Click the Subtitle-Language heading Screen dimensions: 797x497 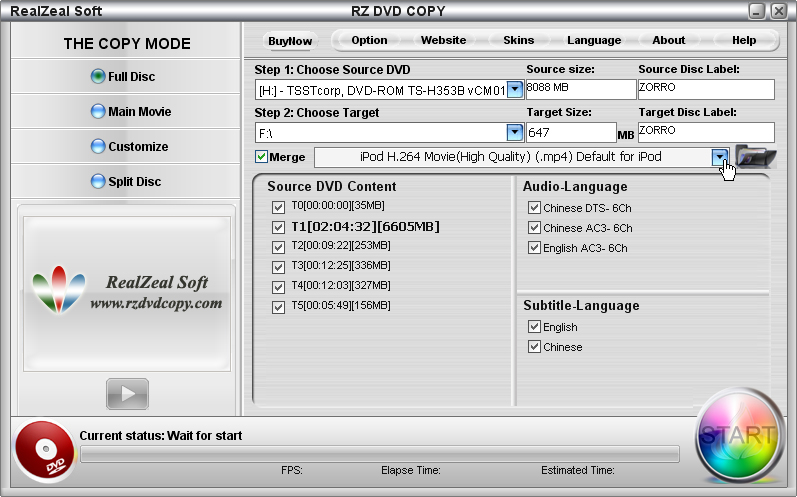point(581,305)
